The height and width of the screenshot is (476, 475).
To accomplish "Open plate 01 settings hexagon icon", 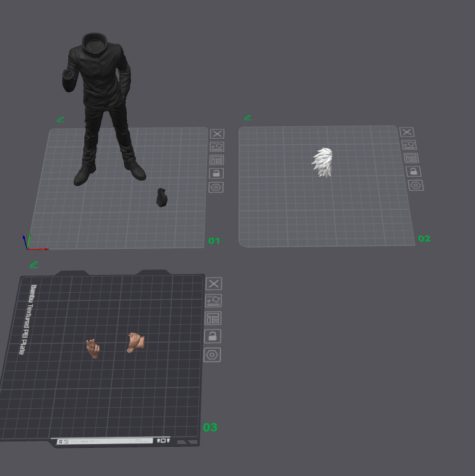I will tap(216, 187).
